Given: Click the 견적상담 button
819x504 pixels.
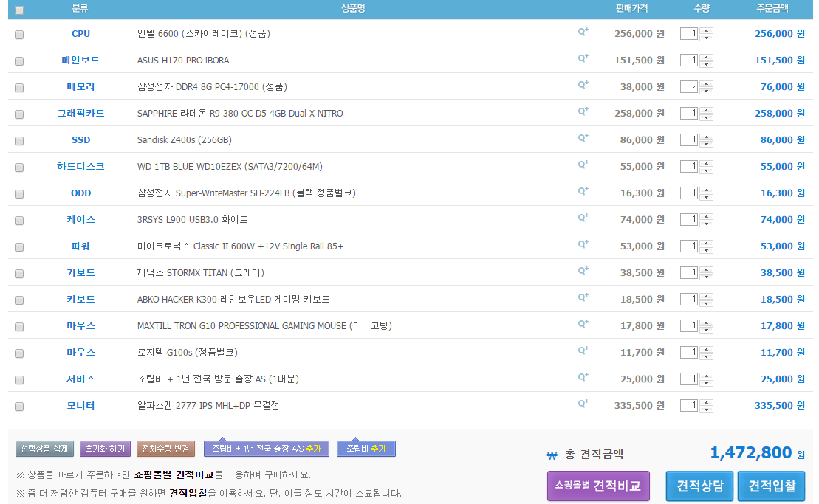Looking at the screenshot, I should coord(700,486).
